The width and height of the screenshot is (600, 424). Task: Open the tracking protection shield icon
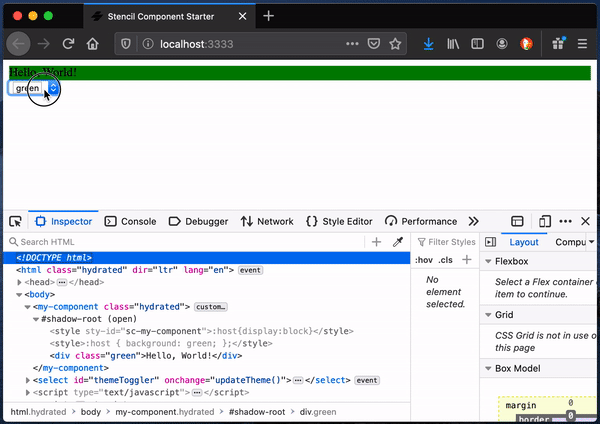click(126, 44)
